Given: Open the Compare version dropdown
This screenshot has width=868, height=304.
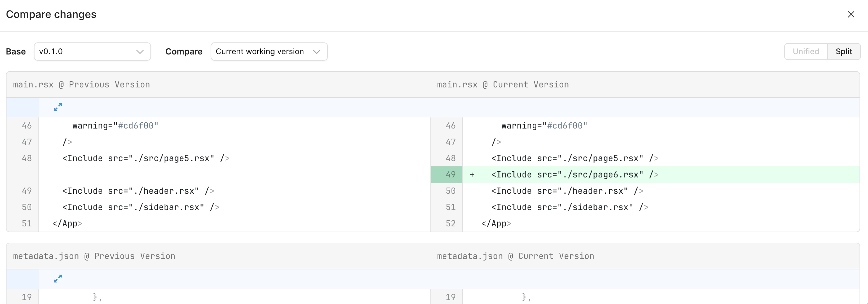Looking at the screenshot, I should (x=269, y=52).
